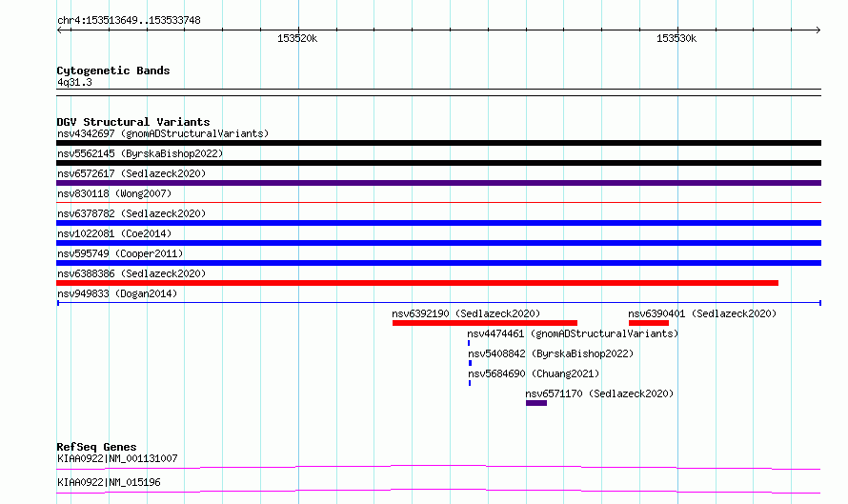This screenshot has height=504, width=848.
Task: Open variant nsv949833 (Dogan2014) label
Action: click(117, 293)
